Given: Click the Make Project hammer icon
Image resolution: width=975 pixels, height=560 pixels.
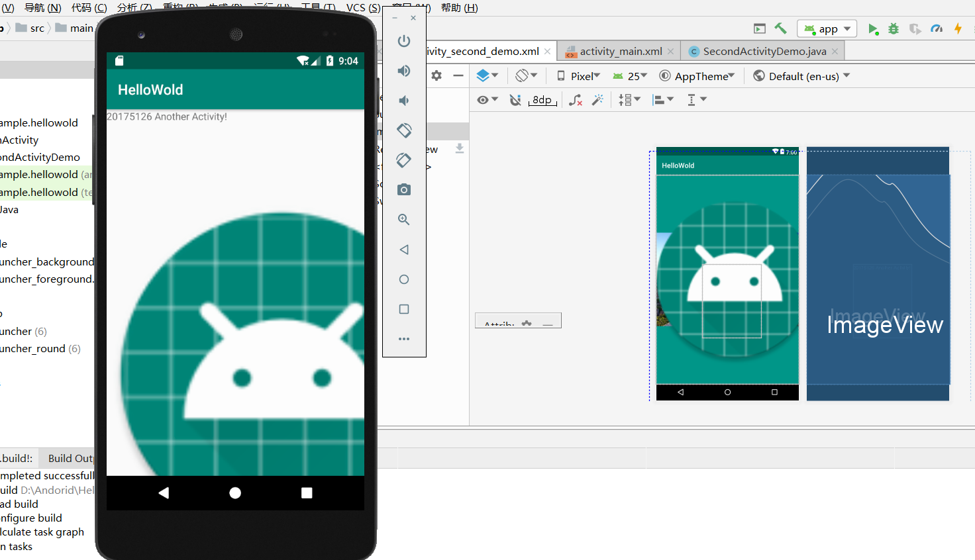Looking at the screenshot, I should [x=781, y=28].
